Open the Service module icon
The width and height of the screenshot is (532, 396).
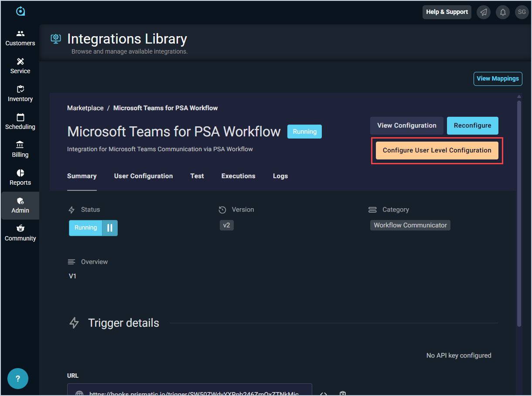[x=20, y=61]
